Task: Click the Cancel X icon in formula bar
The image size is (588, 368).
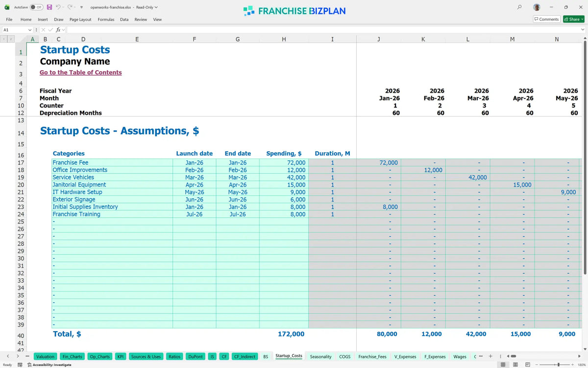Action: 43,30
